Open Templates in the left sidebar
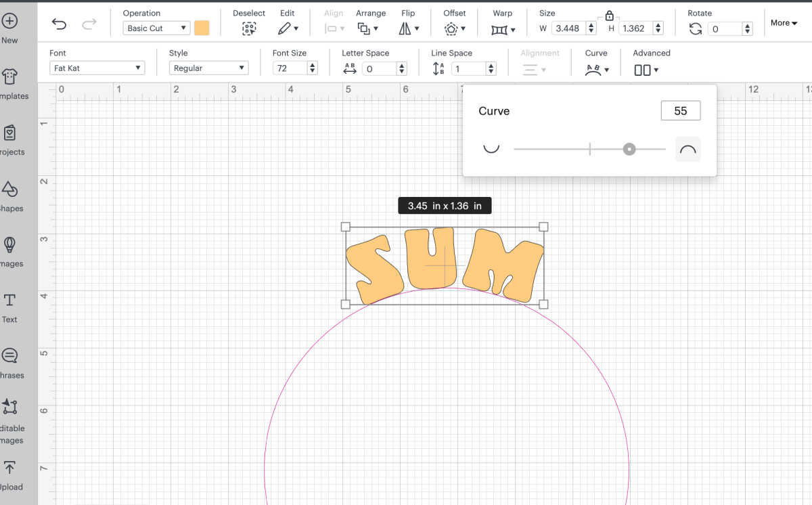 [10, 84]
